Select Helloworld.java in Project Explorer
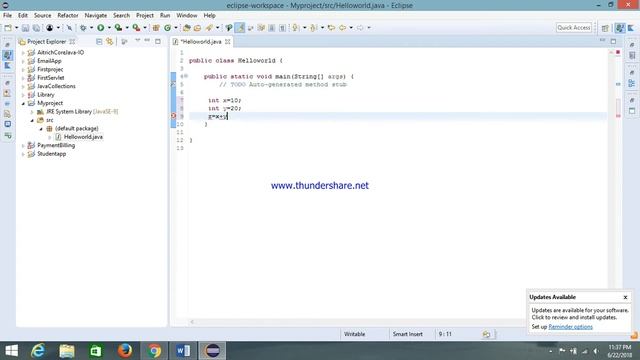The height and width of the screenshot is (360, 640). (x=83, y=137)
